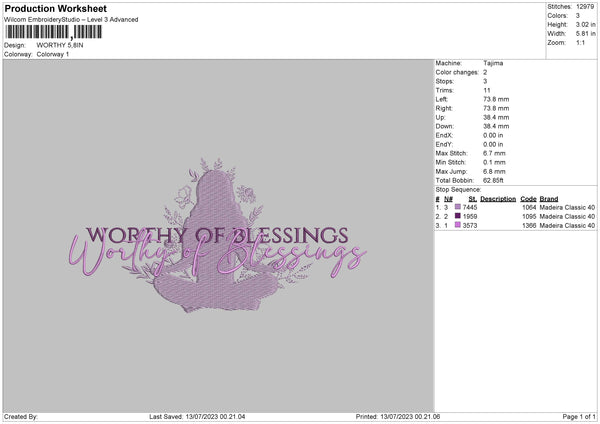Click the 'Printed: 13/07/2023 00.21.06' footer text
The image size is (600, 424).
[398, 417]
